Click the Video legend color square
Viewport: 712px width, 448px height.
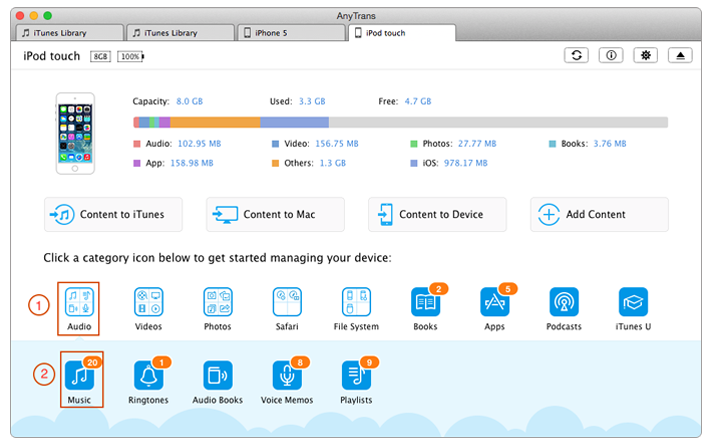point(275,144)
